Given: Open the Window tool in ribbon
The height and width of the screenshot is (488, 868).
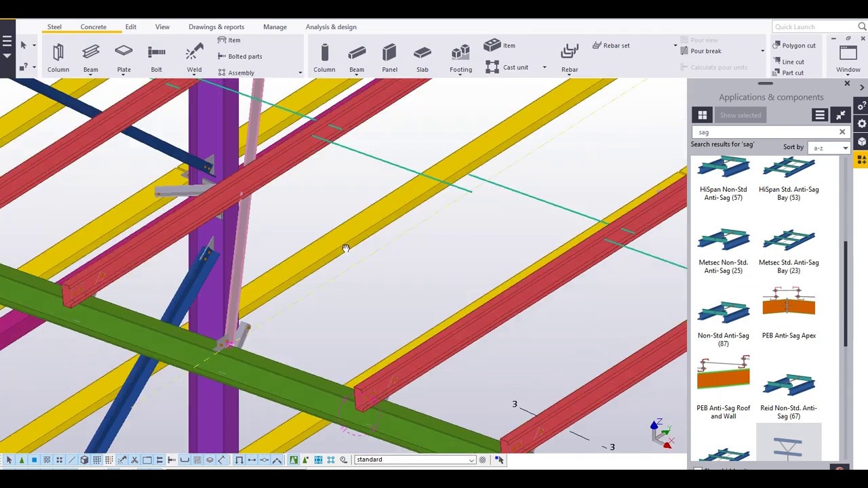Looking at the screenshot, I should coord(848,58).
